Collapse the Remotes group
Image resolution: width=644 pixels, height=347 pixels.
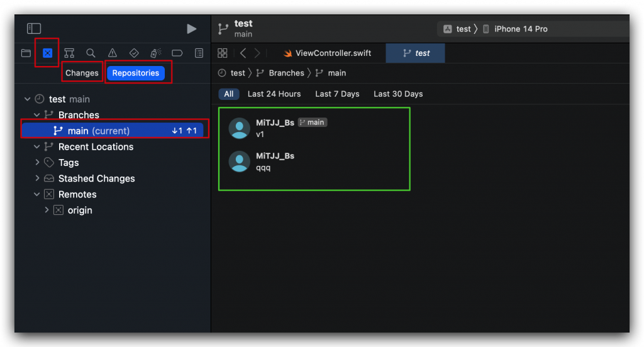coord(36,194)
